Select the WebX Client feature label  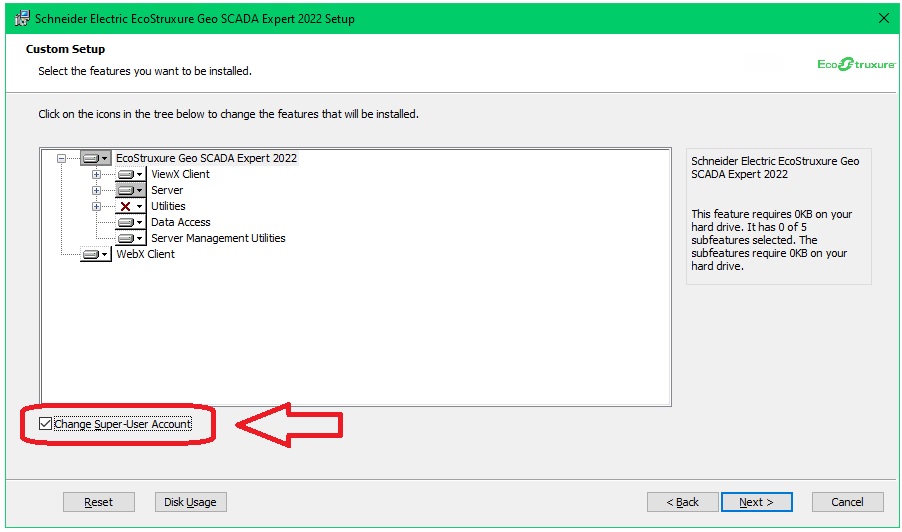click(146, 254)
